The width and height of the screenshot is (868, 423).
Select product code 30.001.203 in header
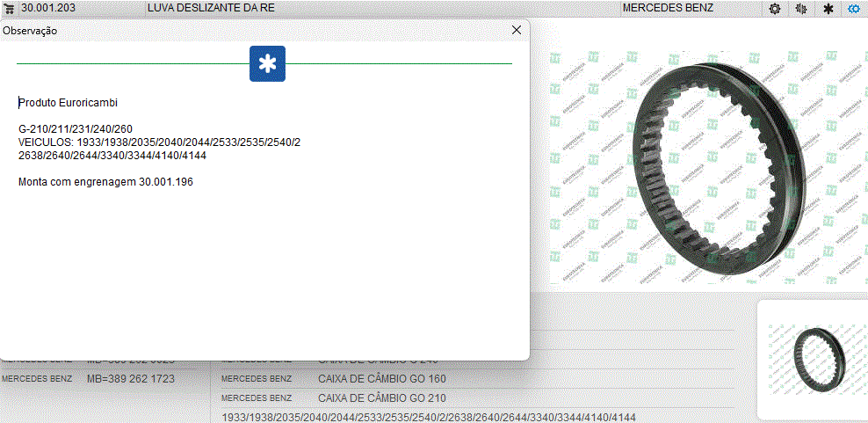[51, 8]
